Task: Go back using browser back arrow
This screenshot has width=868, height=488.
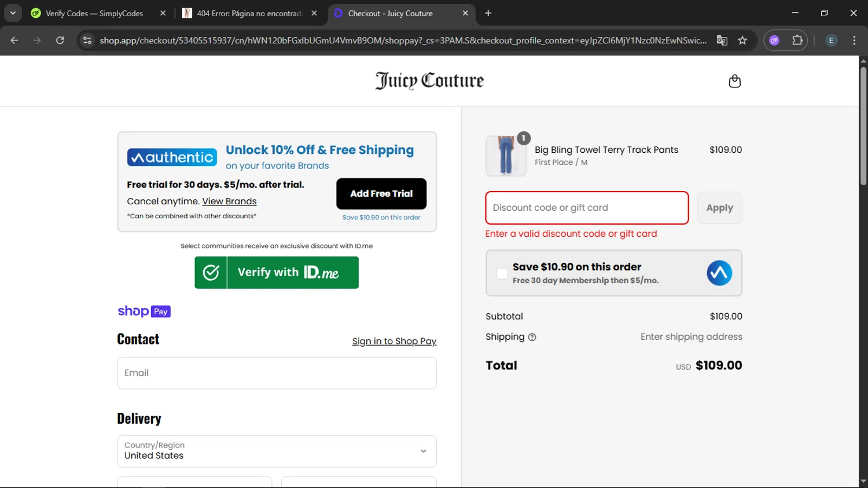Action: pos(14,41)
